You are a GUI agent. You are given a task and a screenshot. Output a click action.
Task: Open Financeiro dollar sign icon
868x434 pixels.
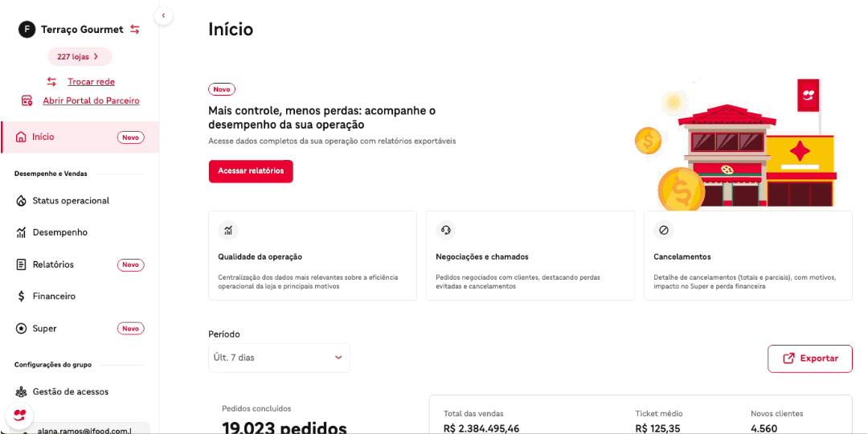22,297
